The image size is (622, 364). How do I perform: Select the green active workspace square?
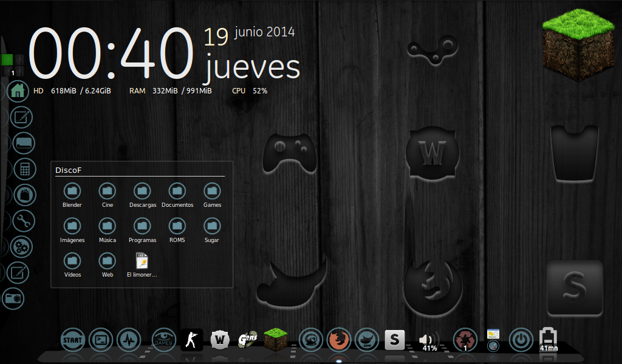[7, 60]
